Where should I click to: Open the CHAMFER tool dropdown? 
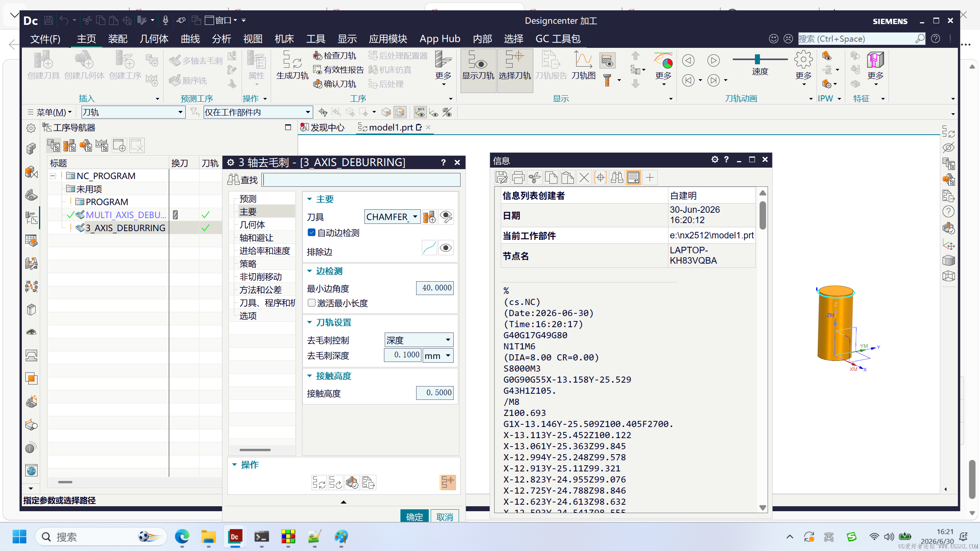pos(415,217)
